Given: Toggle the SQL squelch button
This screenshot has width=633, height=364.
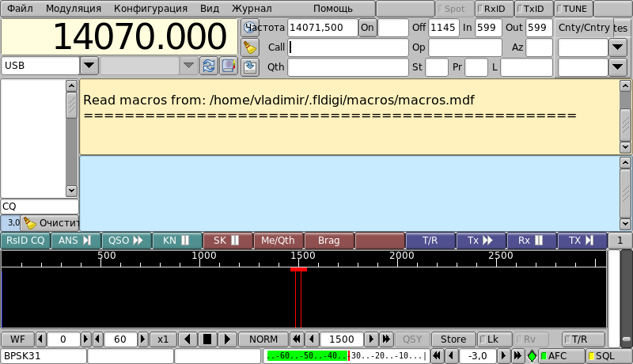Looking at the screenshot, I should 608,356.
